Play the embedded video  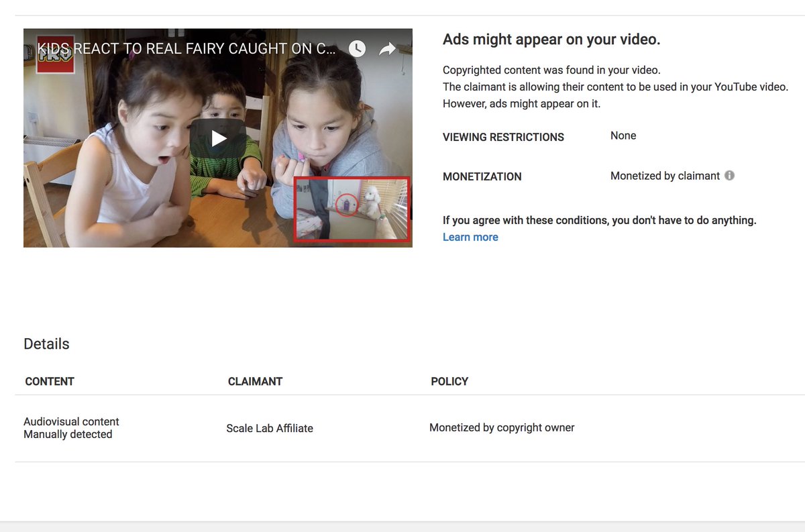pos(218,138)
